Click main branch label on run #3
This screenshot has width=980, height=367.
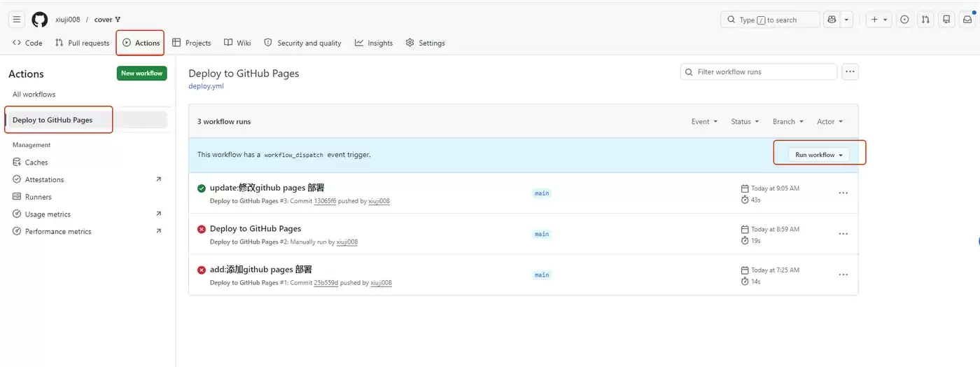click(x=542, y=193)
